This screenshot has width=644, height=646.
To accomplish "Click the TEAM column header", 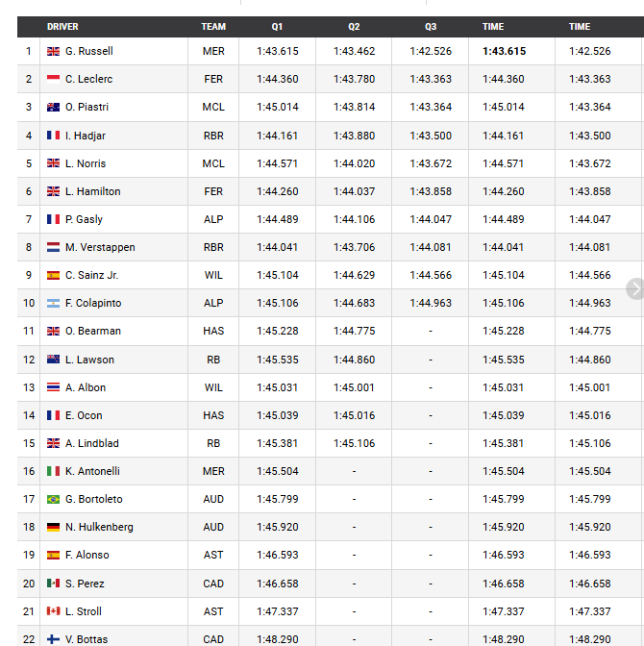I will pyautogui.click(x=213, y=27).
